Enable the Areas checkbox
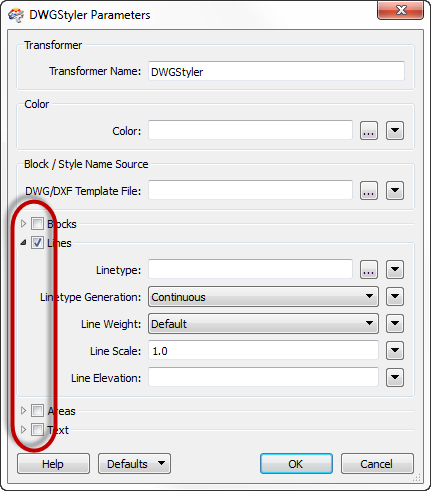 (x=37, y=410)
